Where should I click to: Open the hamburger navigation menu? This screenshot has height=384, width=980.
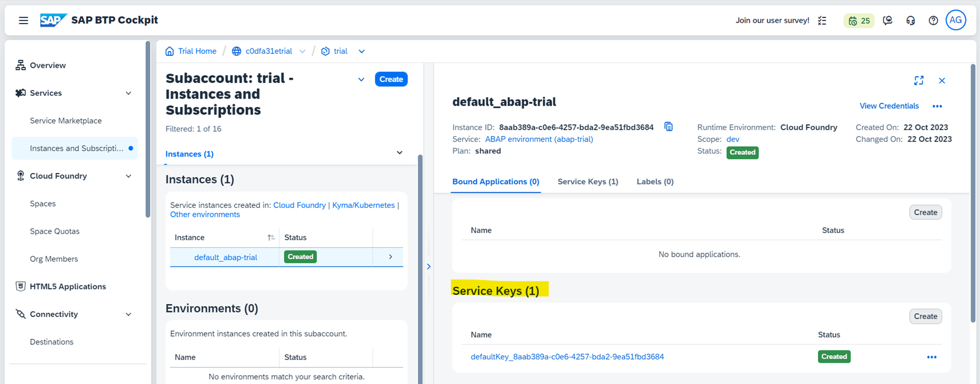pos(24,21)
